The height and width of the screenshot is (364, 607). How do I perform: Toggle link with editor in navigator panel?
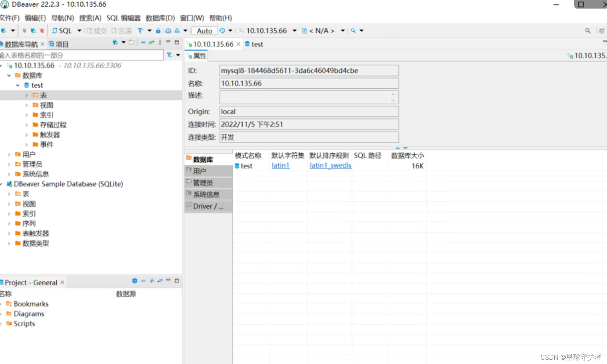(x=151, y=42)
